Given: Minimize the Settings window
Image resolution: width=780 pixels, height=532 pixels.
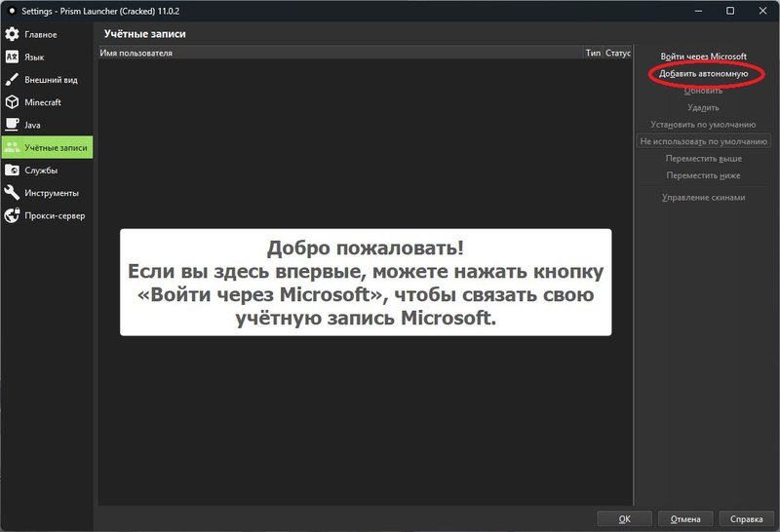Looking at the screenshot, I should pos(698,11).
